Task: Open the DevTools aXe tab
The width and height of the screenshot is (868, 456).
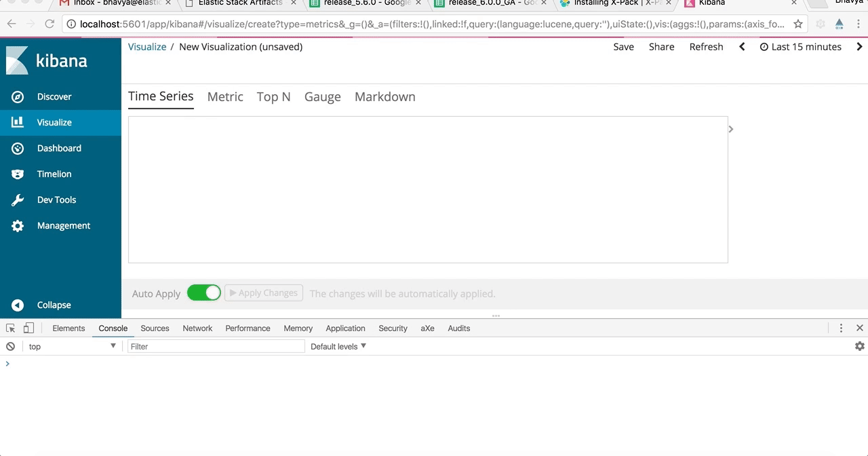Action: click(x=427, y=328)
